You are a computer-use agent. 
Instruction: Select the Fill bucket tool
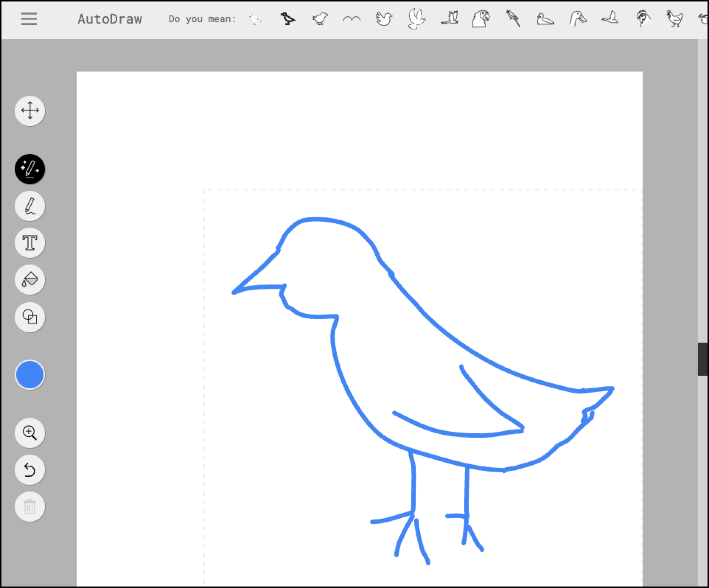[x=30, y=280]
